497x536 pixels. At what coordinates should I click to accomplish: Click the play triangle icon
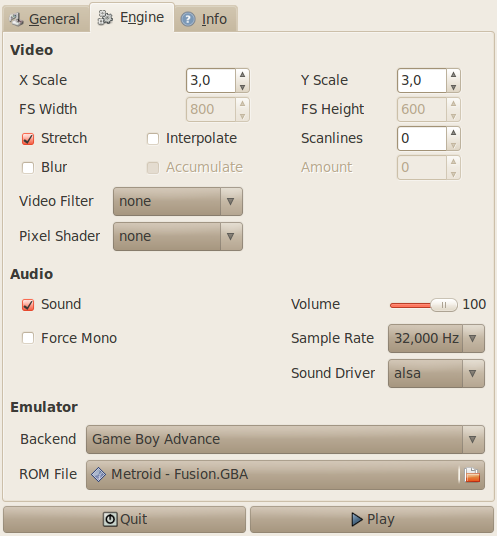click(357, 519)
